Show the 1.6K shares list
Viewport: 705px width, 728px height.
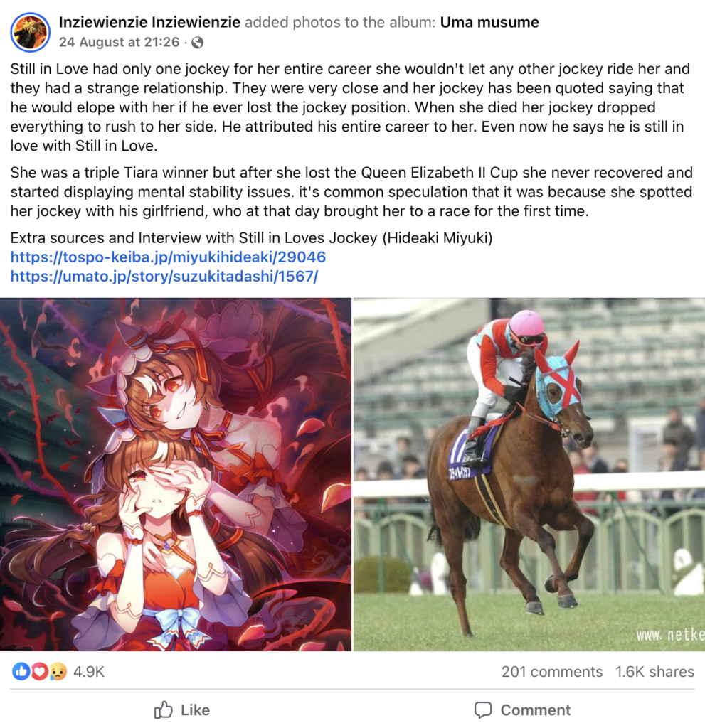point(654,672)
